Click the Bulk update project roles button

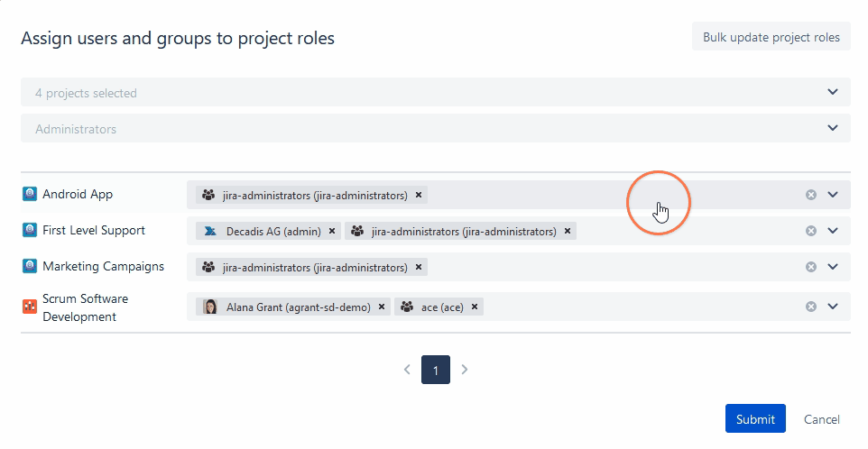point(771,37)
